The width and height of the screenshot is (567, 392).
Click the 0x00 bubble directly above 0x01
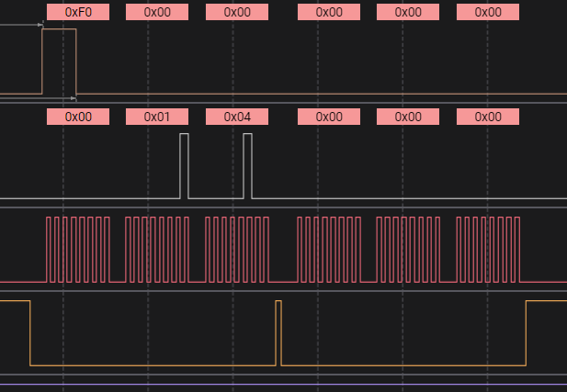(157, 12)
